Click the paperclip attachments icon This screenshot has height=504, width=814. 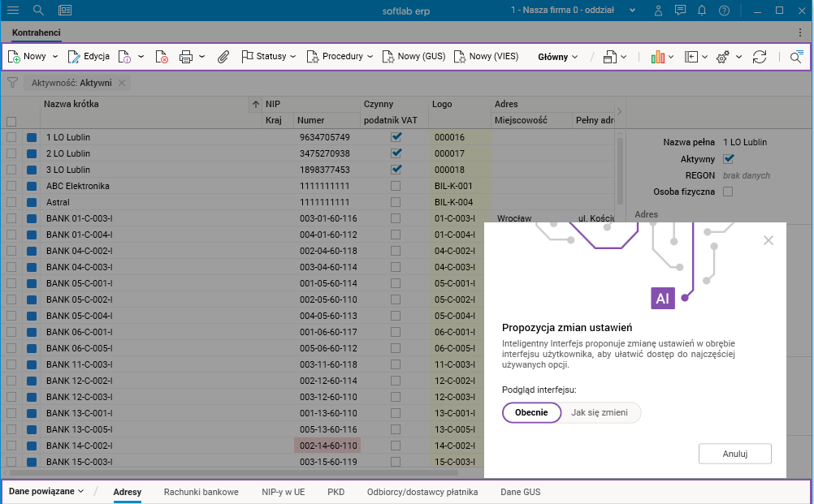[223, 57]
